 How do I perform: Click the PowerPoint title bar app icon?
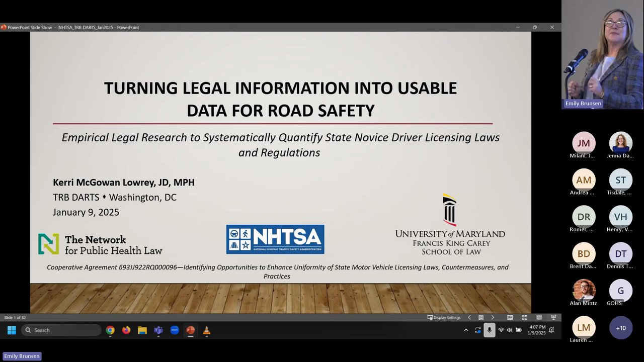point(4,27)
